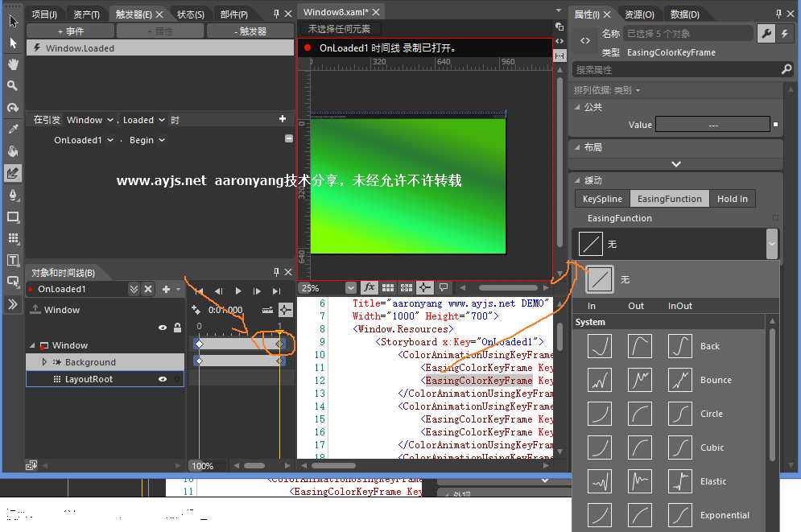Click the Value color field
This screenshot has height=532, width=801.
coord(712,124)
